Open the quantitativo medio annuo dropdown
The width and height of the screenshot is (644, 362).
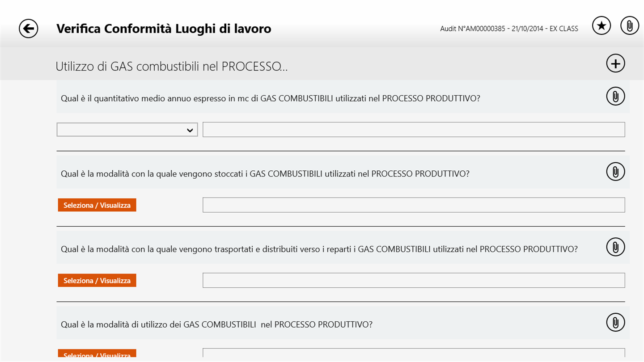[127, 130]
